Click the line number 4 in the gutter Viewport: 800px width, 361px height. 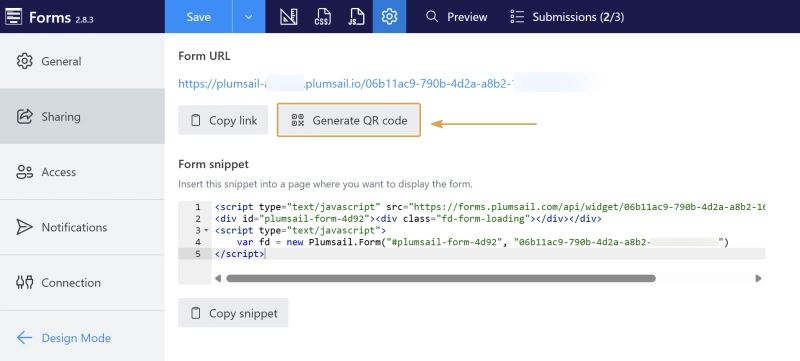[x=197, y=242]
